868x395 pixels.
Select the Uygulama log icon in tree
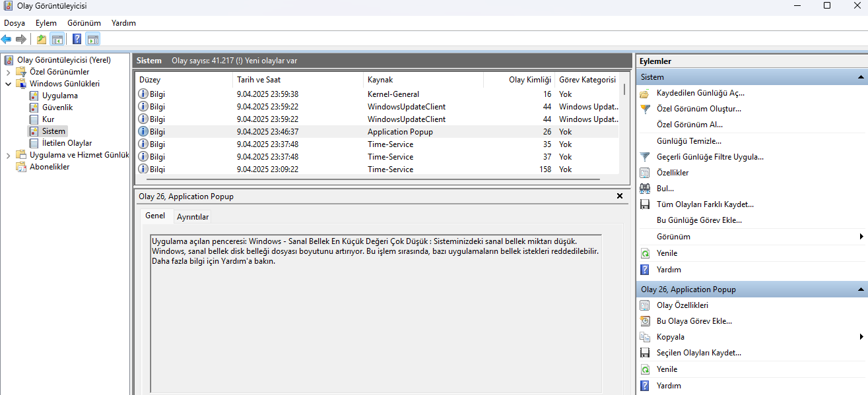tap(34, 96)
